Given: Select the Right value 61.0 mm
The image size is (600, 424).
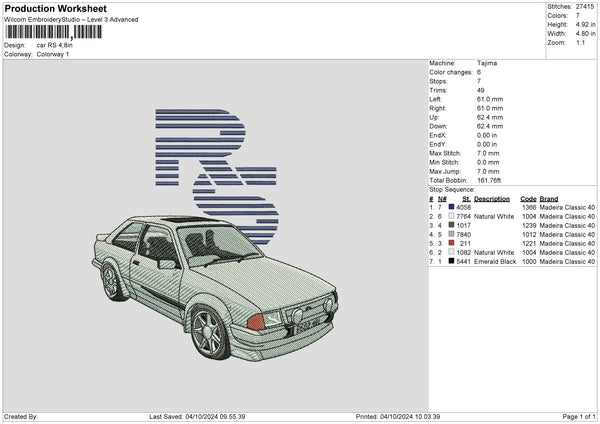Looking at the screenshot, I should click(x=490, y=108).
